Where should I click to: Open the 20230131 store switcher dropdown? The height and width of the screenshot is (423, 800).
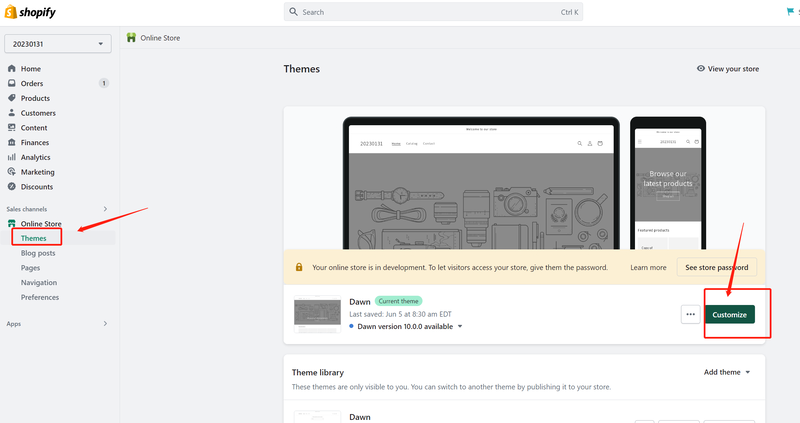click(x=58, y=44)
